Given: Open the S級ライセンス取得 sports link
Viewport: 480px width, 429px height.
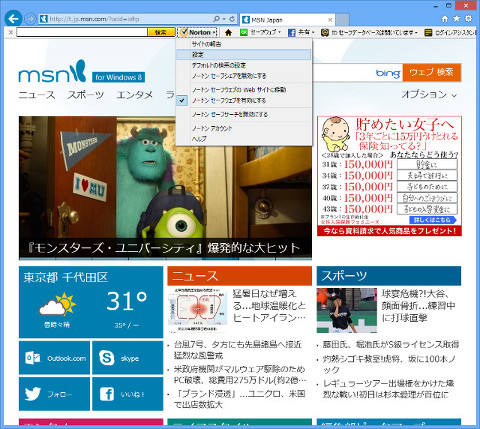Looking at the screenshot, I should click(x=391, y=344).
